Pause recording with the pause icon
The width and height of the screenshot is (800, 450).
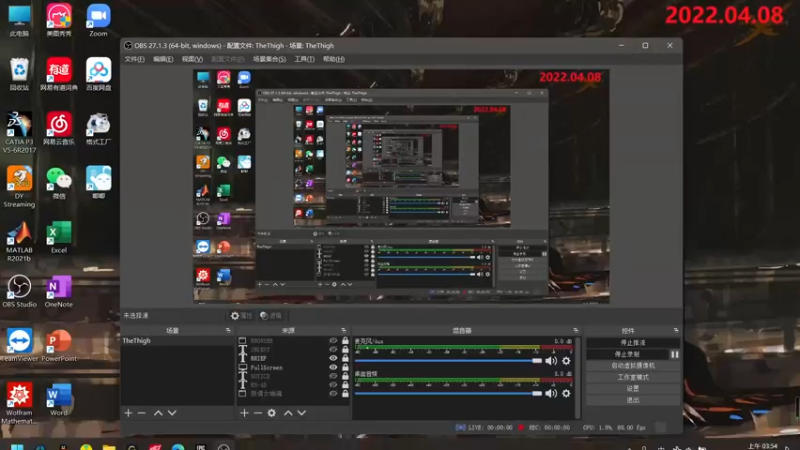coord(674,354)
